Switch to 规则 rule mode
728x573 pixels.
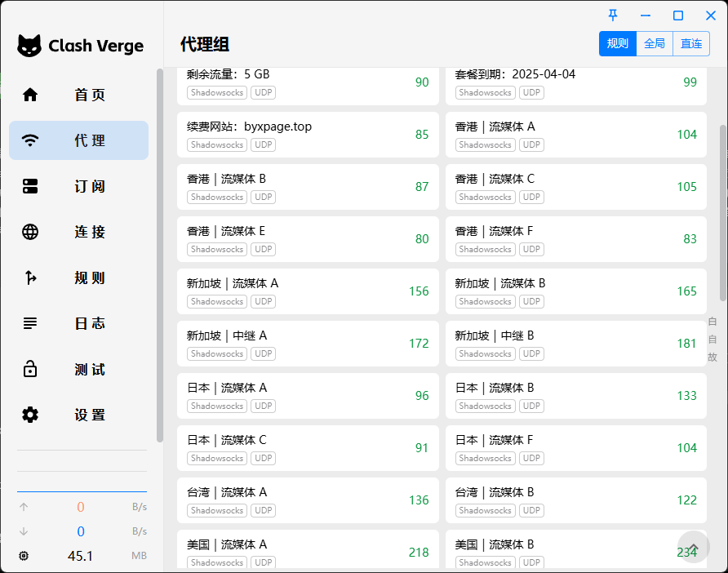point(617,44)
